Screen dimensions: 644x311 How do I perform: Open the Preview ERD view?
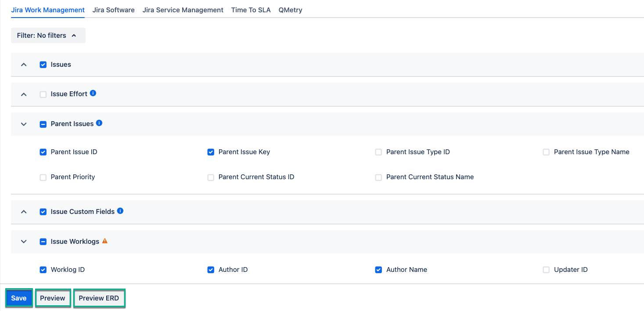(x=99, y=298)
